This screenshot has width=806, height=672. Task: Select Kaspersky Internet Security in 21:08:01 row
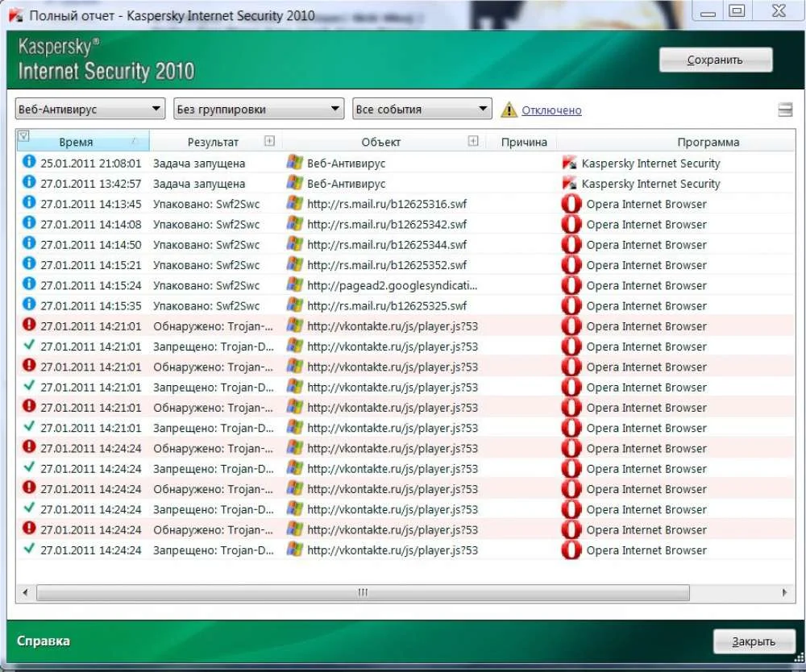[650, 164]
